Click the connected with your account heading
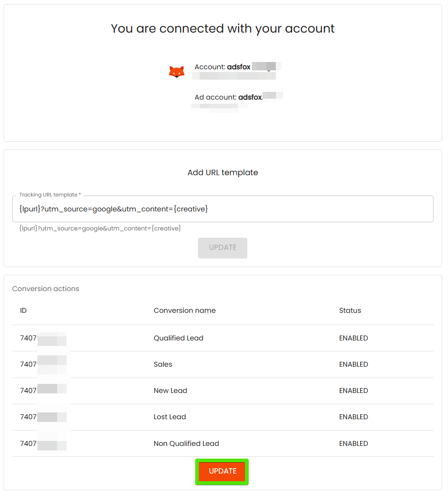 [x=222, y=29]
